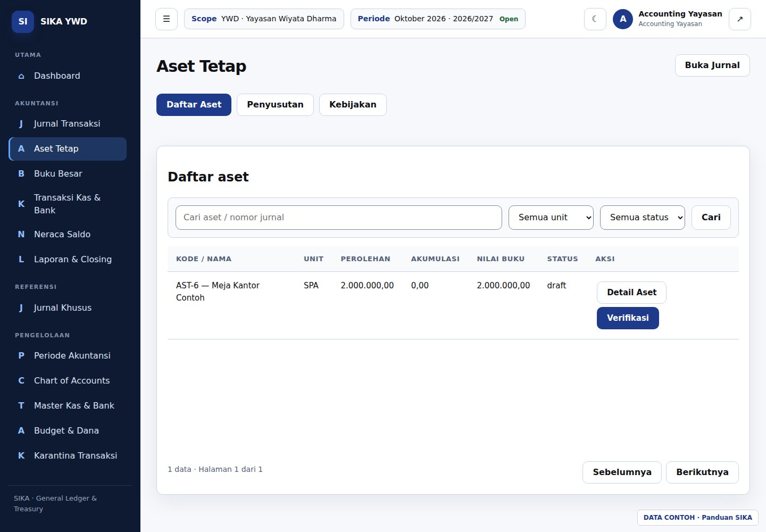Open Detail Aset for AST-6
The height and width of the screenshot is (532, 766).
(631, 293)
